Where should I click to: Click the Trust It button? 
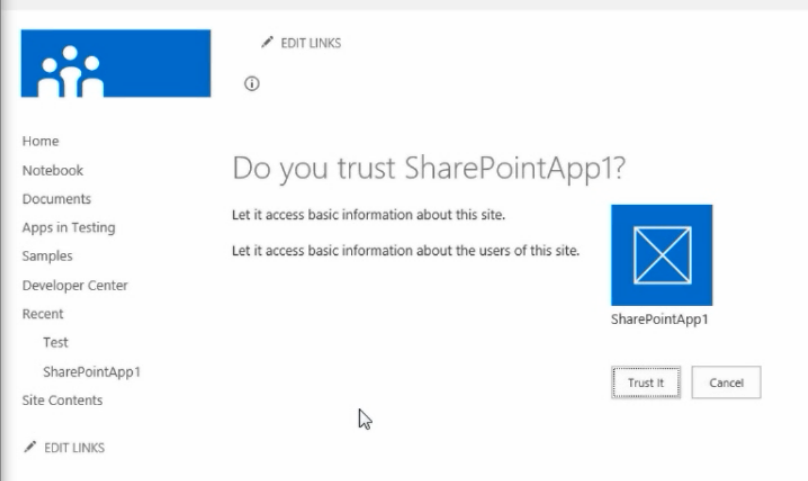pos(646,383)
